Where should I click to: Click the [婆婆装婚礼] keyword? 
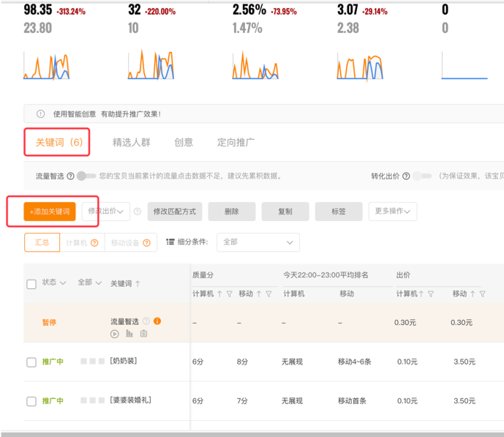[130, 400]
